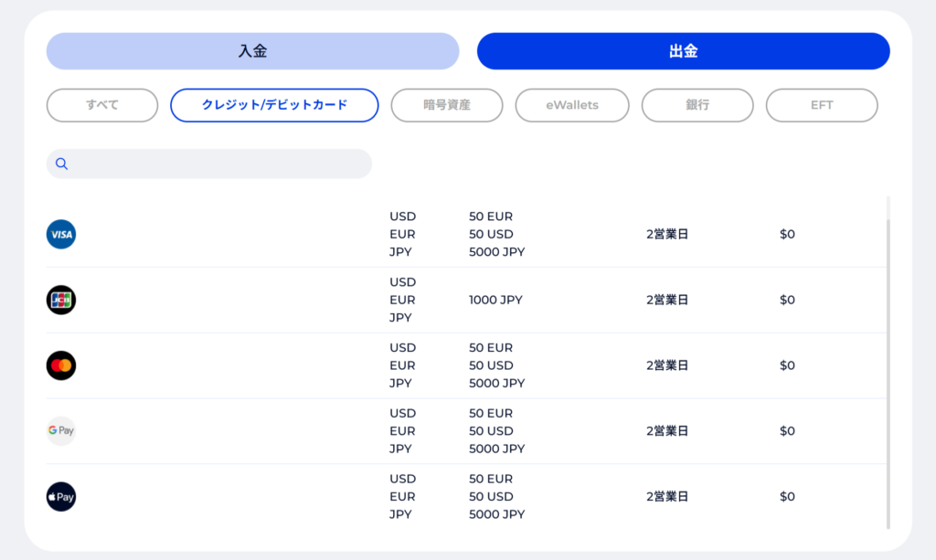Click the Visa card icon
The image size is (936, 560).
[x=61, y=235]
